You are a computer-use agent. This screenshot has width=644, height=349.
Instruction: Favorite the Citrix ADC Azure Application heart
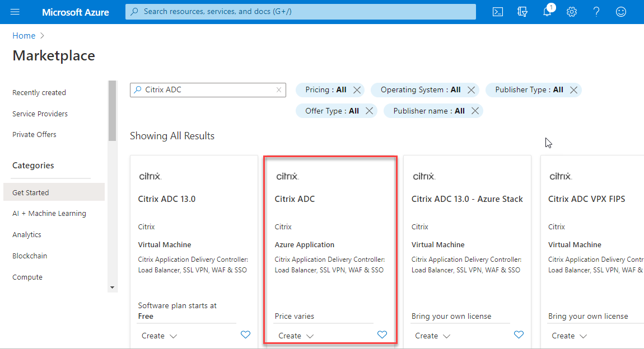tap(382, 334)
